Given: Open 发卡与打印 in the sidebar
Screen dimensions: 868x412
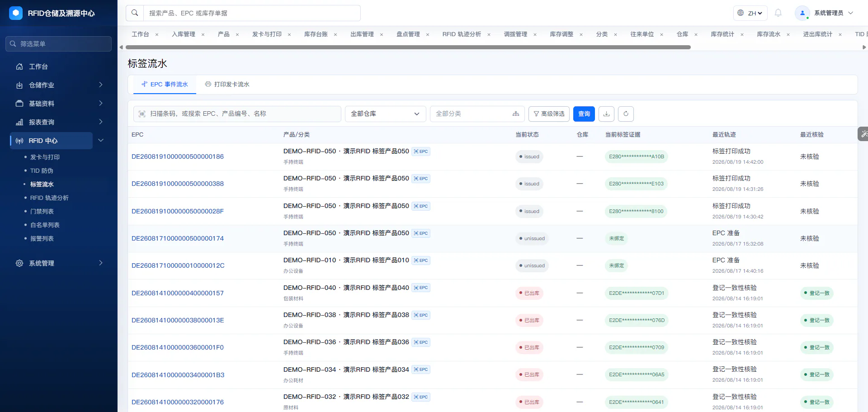Looking at the screenshot, I should coord(45,157).
